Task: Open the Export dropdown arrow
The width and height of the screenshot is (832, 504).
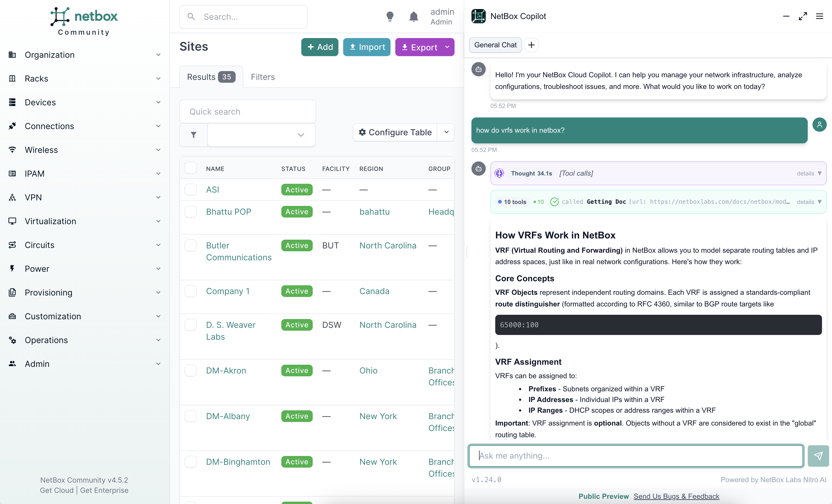Action: tap(447, 47)
